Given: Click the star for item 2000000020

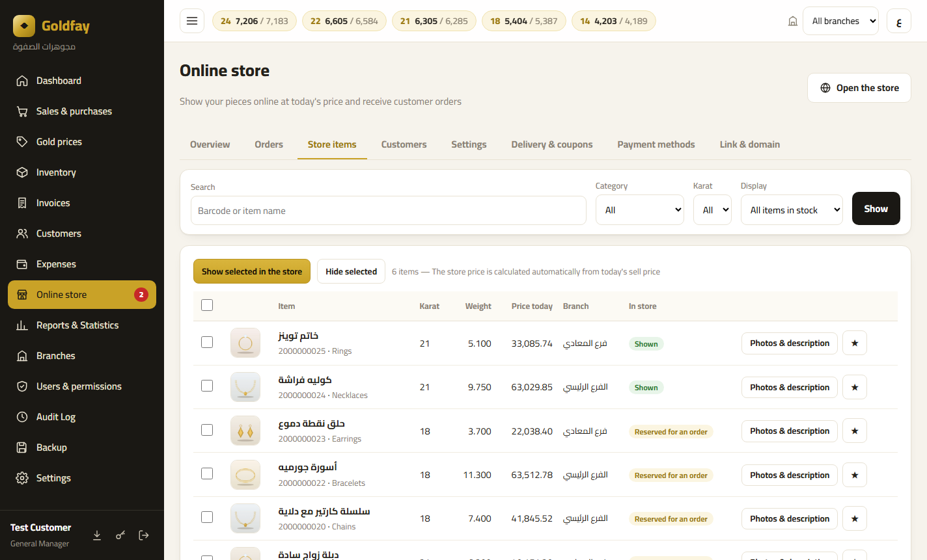Looking at the screenshot, I should (x=855, y=518).
